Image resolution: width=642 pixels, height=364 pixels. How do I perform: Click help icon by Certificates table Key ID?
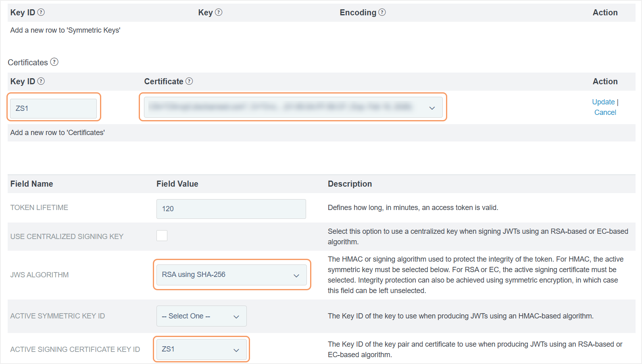point(41,81)
